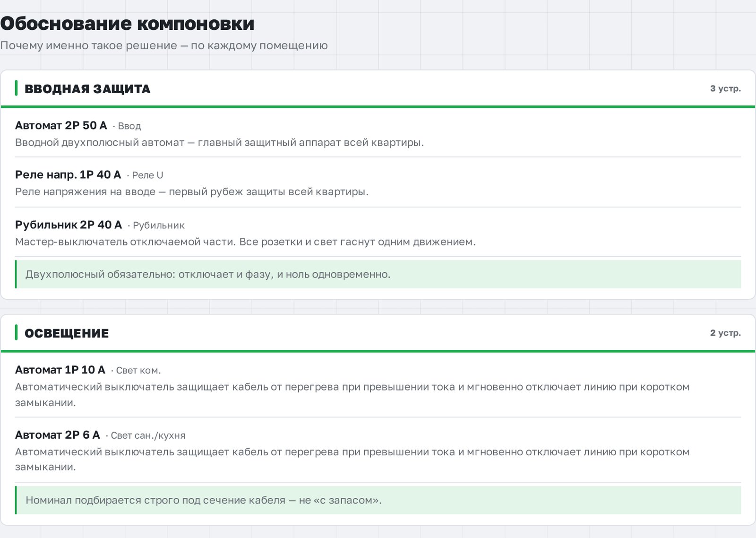The image size is (756, 538).
Task: Click the 'Реле U' tag label
Action: click(147, 175)
